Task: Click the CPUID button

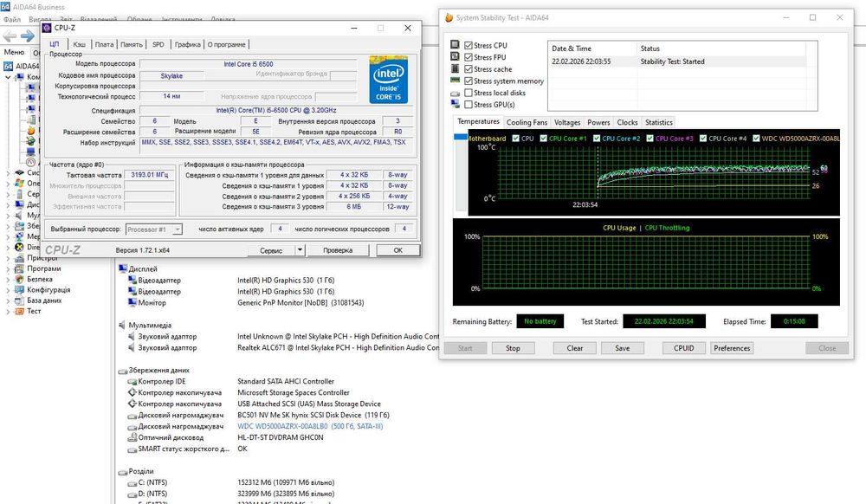Action: (684, 348)
